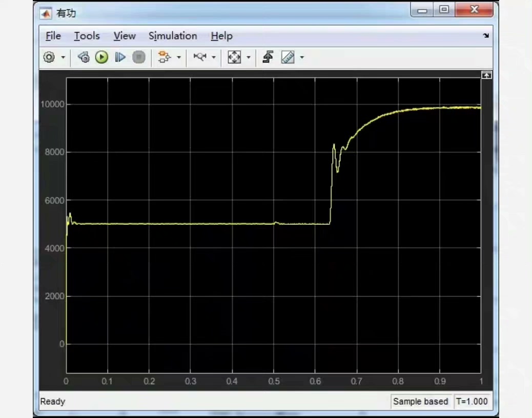Expand the dropdown beside the highlight block icon

pyautogui.click(x=179, y=57)
